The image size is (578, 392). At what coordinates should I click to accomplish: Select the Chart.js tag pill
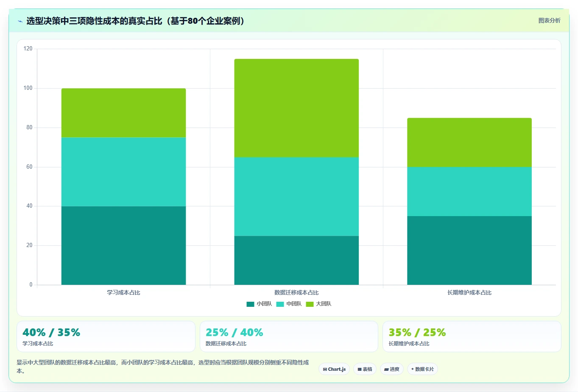[x=334, y=369]
